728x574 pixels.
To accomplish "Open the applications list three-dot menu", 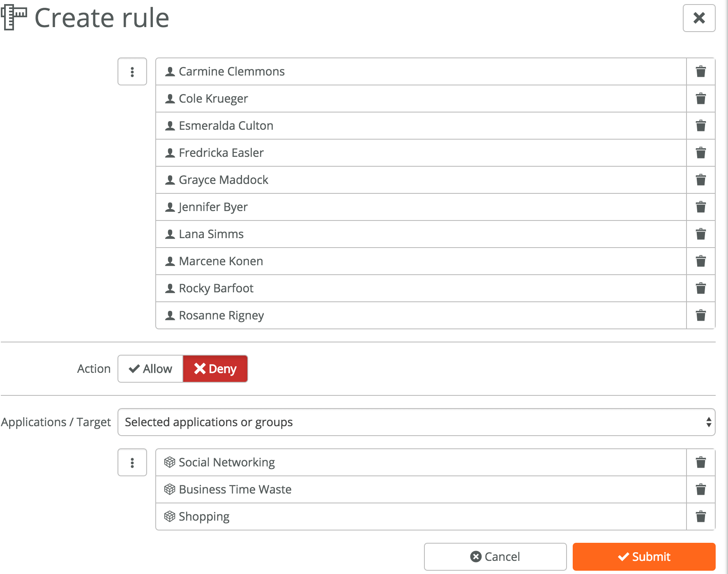I will 132,463.
